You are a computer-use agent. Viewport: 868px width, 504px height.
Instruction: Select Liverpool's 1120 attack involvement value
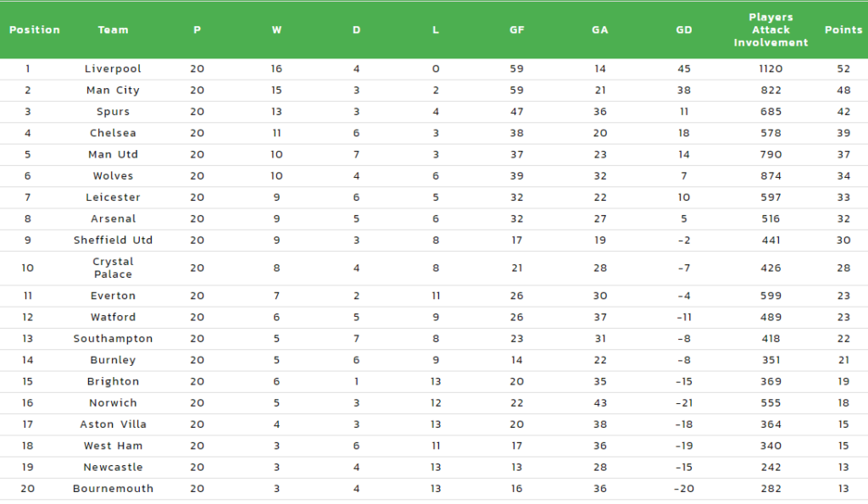[x=771, y=69]
